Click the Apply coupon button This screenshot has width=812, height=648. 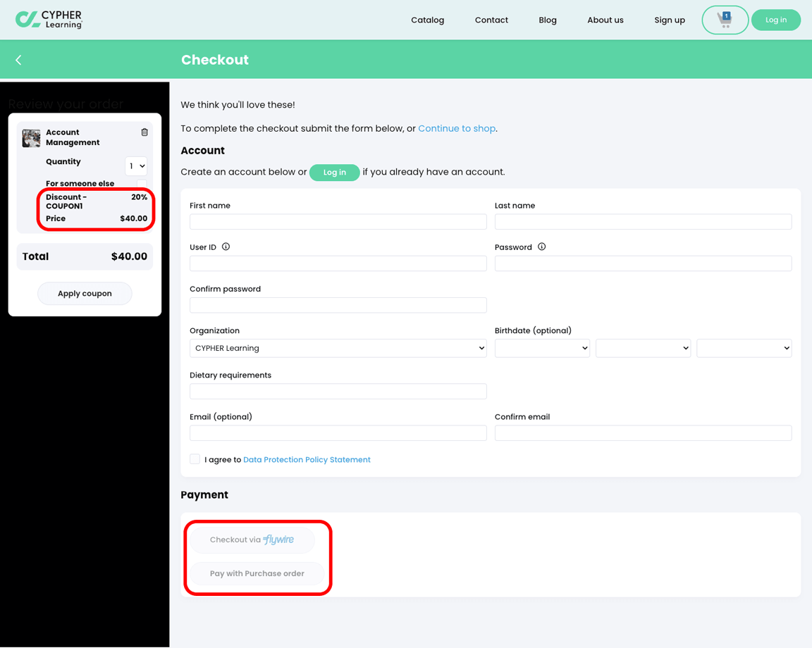point(85,294)
